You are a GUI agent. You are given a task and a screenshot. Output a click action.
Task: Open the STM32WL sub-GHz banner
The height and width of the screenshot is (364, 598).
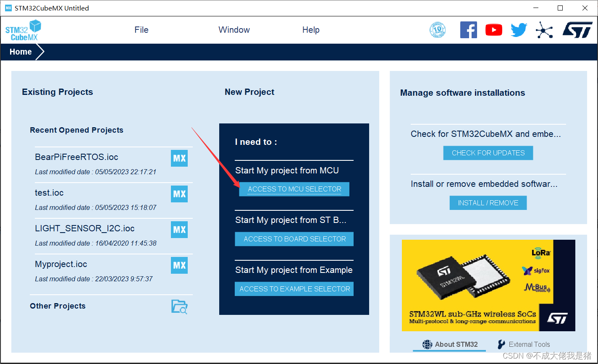click(488, 285)
